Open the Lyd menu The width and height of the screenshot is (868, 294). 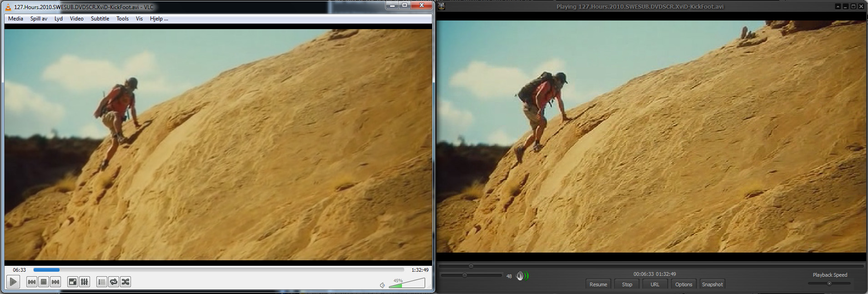[59, 19]
